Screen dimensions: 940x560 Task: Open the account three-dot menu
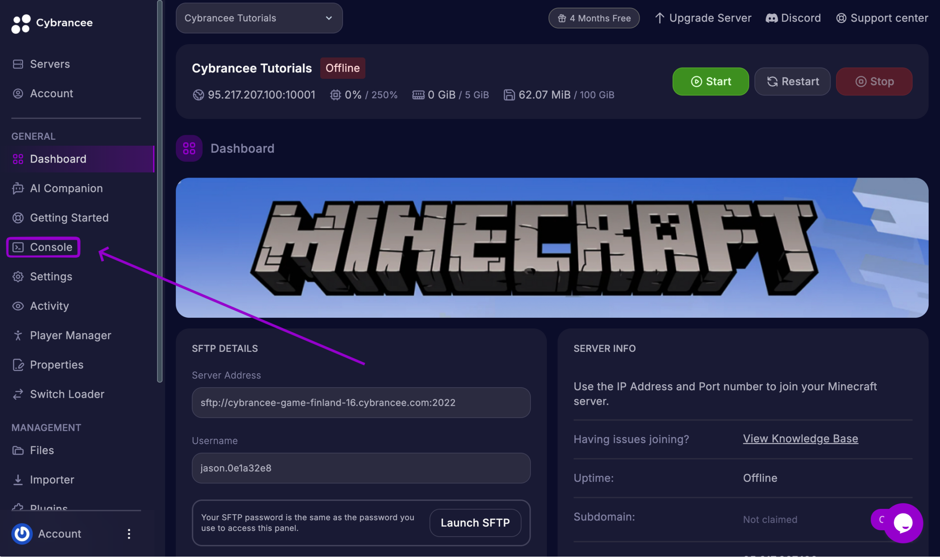pos(129,534)
